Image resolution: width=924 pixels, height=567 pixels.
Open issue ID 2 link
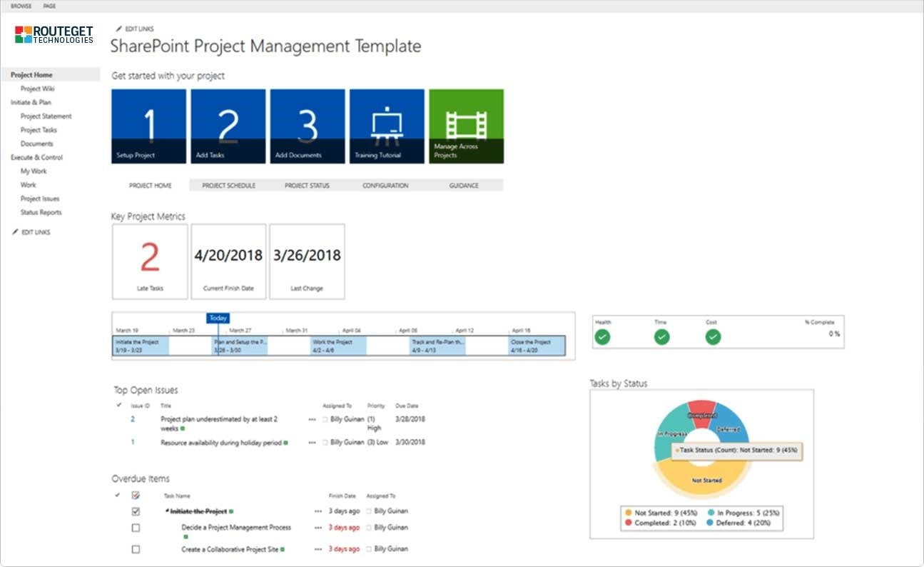coord(133,419)
